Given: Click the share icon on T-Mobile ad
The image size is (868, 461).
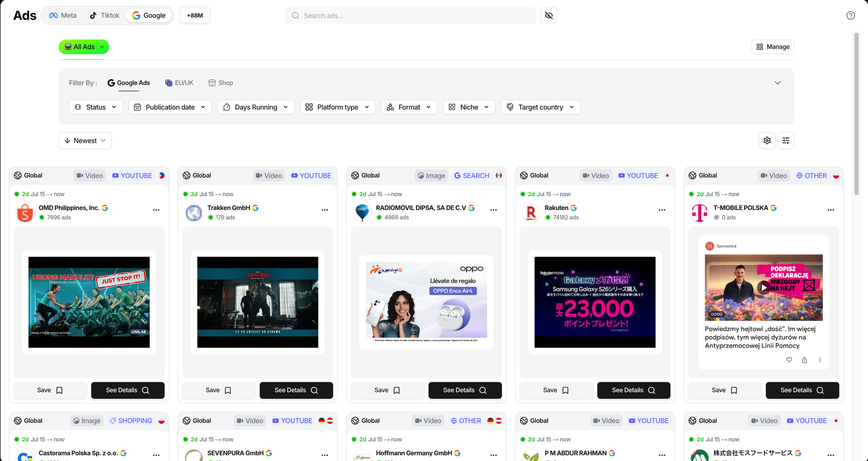Looking at the screenshot, I should tap(805, 360).
